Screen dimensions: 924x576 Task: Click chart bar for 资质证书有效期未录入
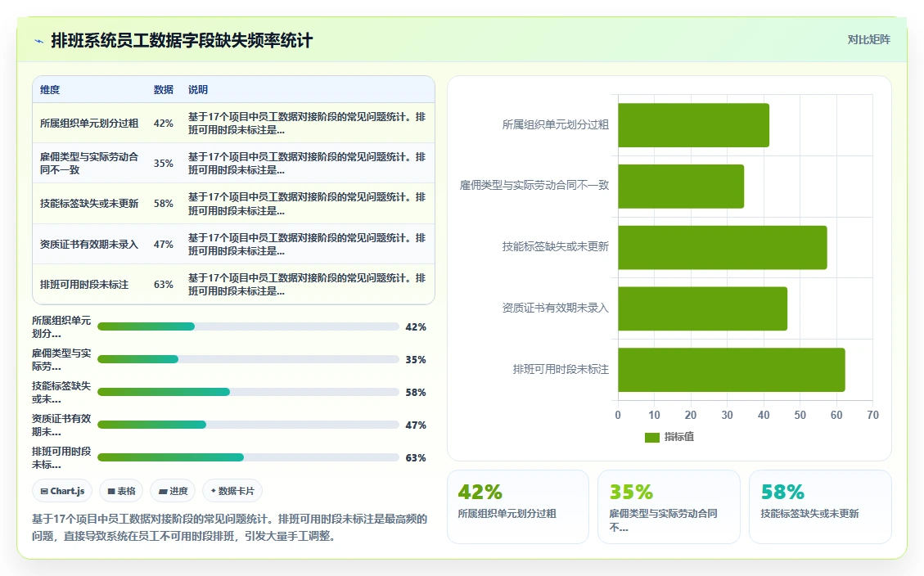pyautogui.click(x=702, y=308)
